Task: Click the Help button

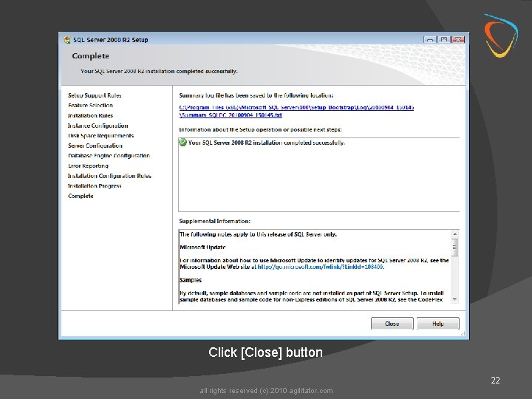Action: [437, 324]
